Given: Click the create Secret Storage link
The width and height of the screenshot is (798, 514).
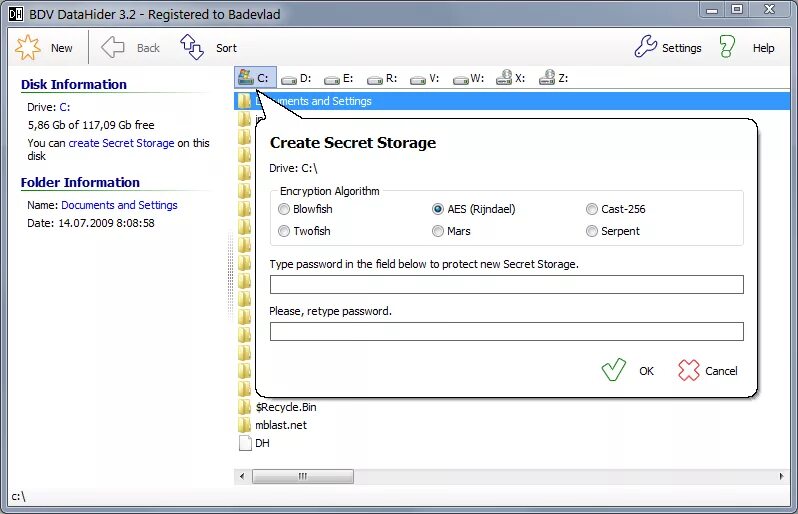Looking at the screenshot, I should 121,143.
